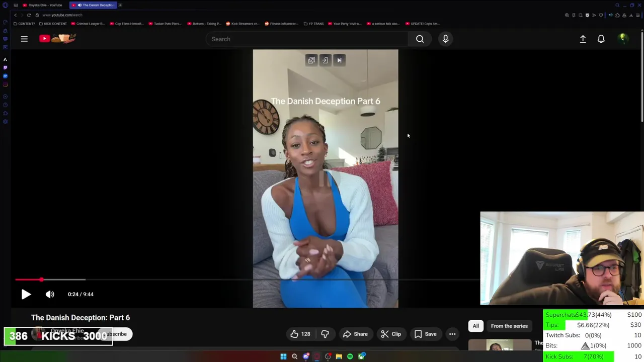Open the tab search icon in title bar

[x=617, y=5]
